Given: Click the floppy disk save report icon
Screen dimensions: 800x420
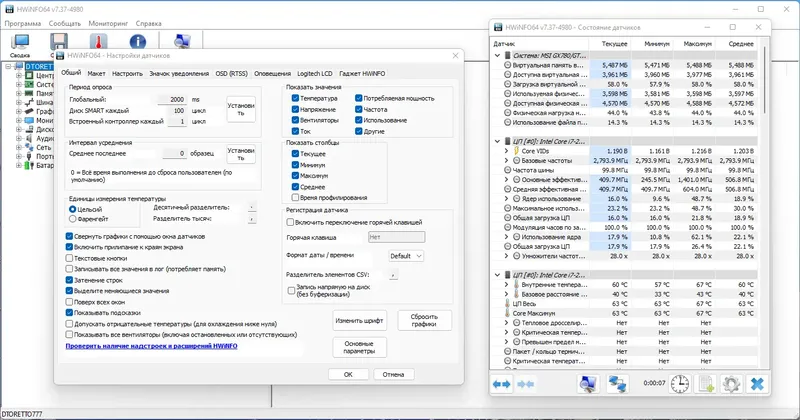Looking at the screenshot, I should tap(59, 41).
